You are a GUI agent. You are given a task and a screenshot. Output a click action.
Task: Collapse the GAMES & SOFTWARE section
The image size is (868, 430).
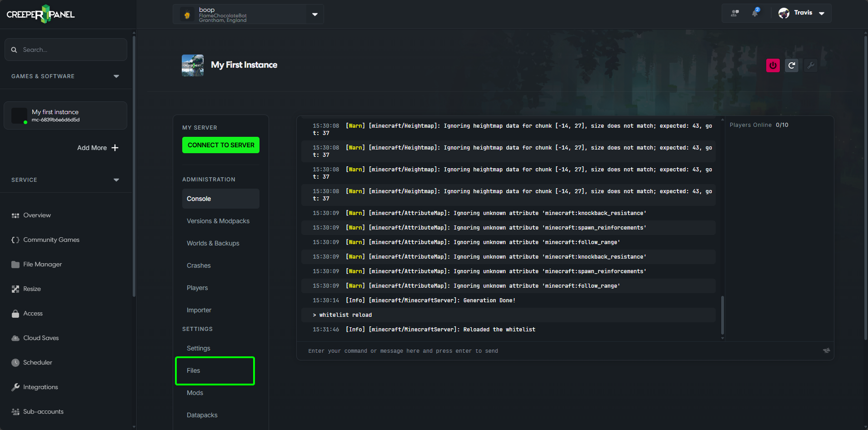coord(116,76)
